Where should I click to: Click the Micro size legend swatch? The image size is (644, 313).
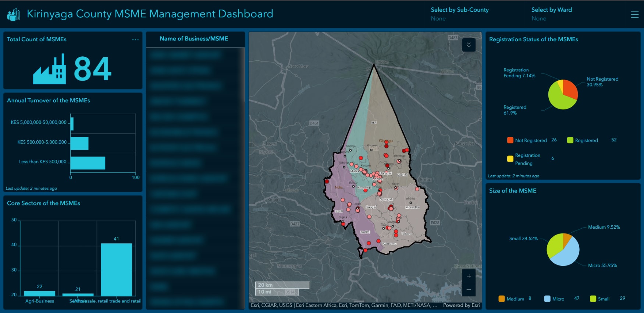point(547,299)
